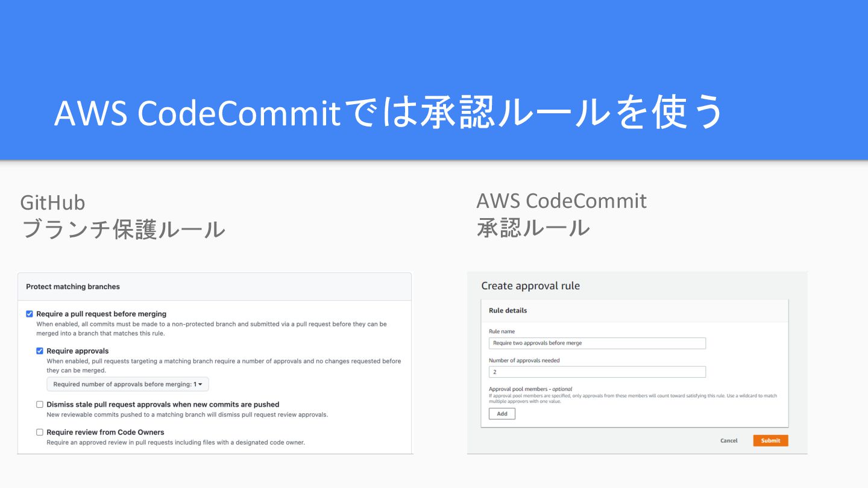Open 'Required number of approvals before merging' dropdown
868x488 pixels.
[x=128, y=384]
